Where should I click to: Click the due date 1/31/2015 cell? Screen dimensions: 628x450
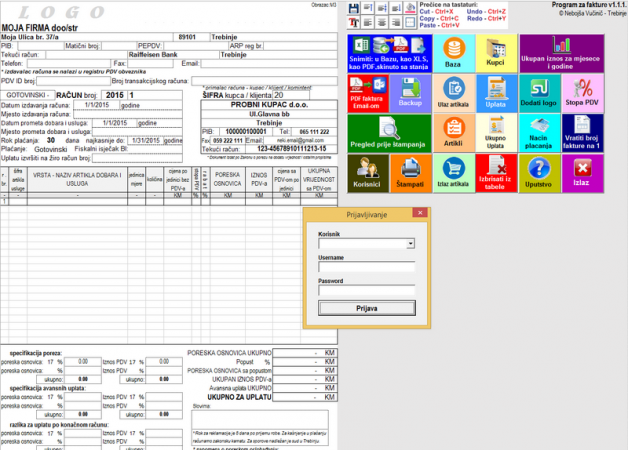146,141
